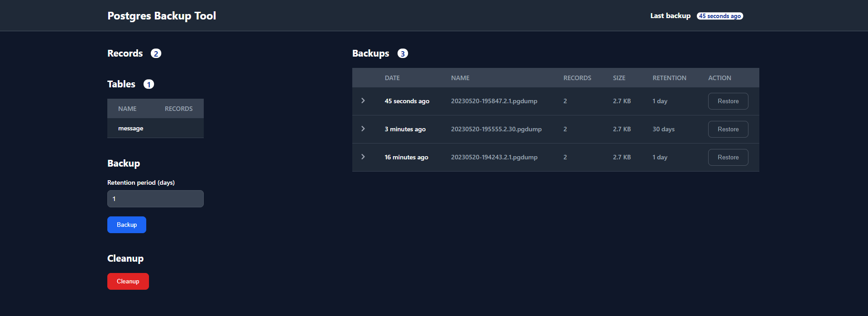
Task: Expand the 16 minutes ago backup row
Action: (363, 157)
